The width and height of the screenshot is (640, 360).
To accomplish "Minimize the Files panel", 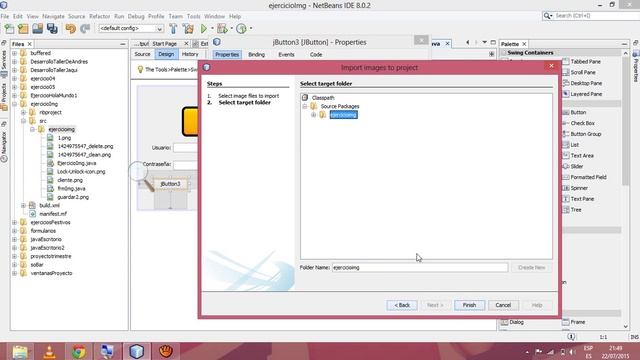I will [x=123, y=44].
